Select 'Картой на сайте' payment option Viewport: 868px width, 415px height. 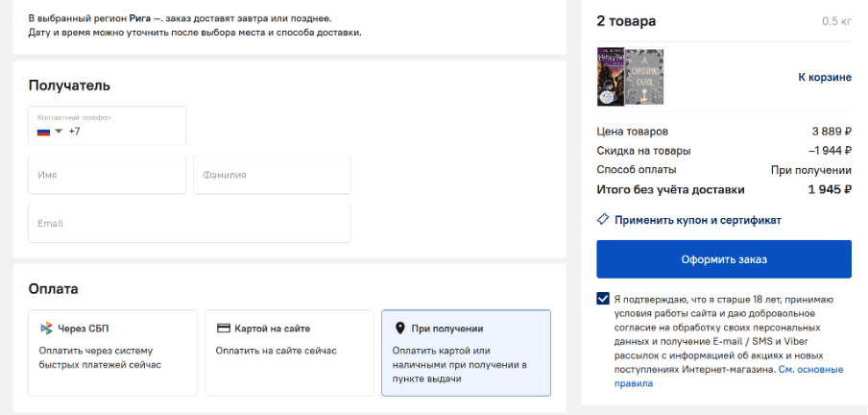pos(289,353)
